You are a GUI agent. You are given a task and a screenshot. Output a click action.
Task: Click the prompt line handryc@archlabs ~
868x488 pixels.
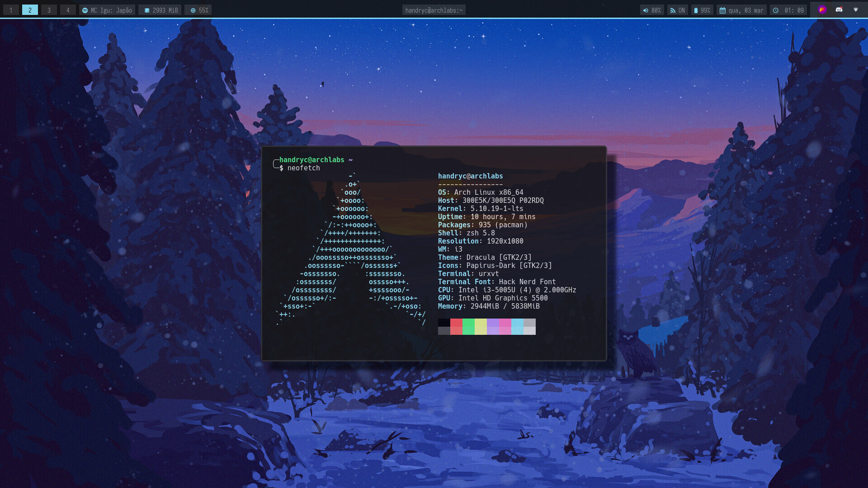coord(316,160)
